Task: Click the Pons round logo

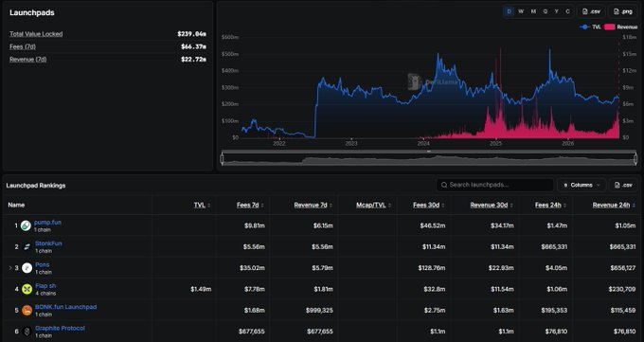Action: pos(27,268)
